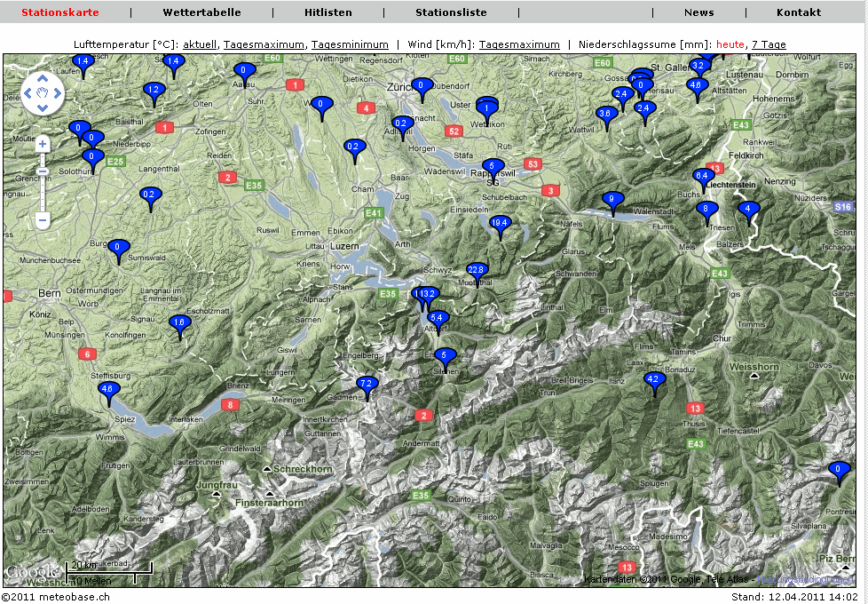Image resolution: width=868 pixels, height=604 pixels.
Task: Show Wind Tagesmaximum values
Action: (519, 44)
